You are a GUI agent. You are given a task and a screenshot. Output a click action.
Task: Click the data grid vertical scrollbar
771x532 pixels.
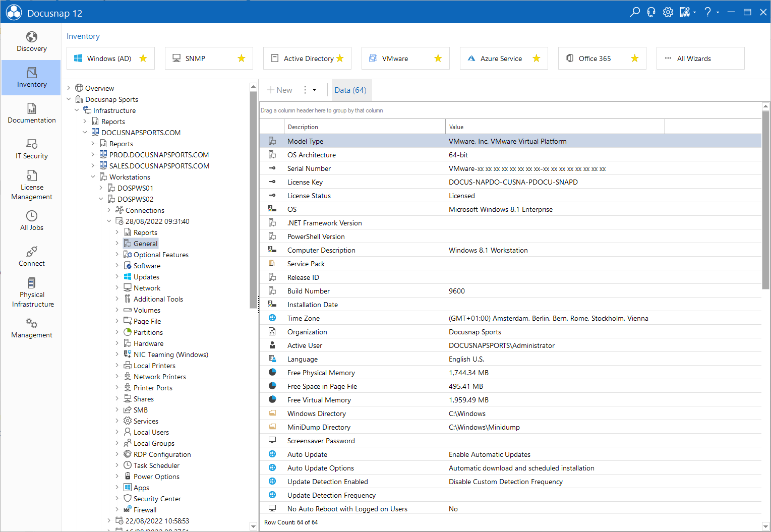coord(765,199)
